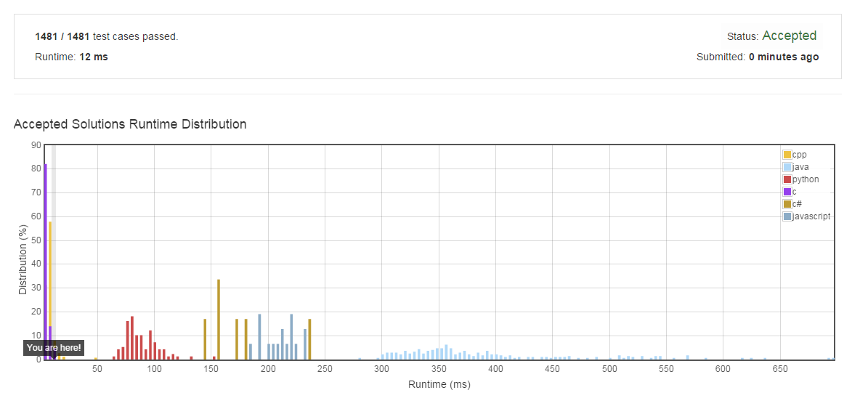Click the 500 x-axis tick label
This screenshot has width=868, height=398.
(x=609, y=368)
